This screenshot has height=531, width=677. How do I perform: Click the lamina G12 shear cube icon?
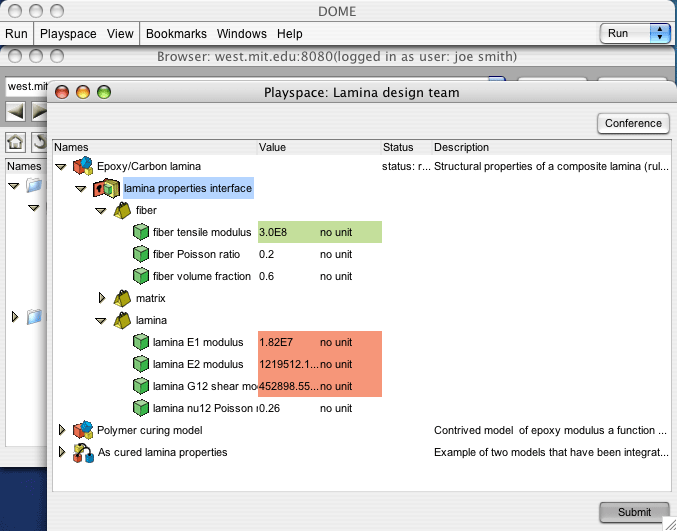pyautogui.click(x=141, y=386)
